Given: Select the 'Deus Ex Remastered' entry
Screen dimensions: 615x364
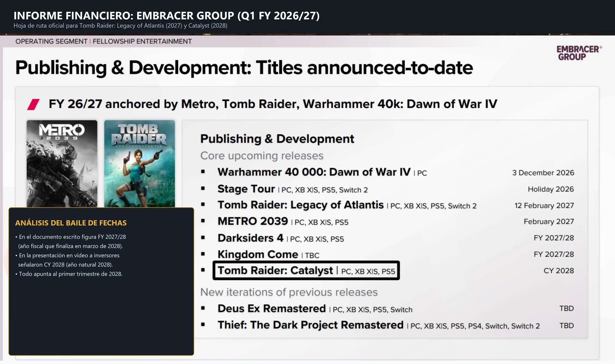Looking at the screenshot, I should [315, 309].
